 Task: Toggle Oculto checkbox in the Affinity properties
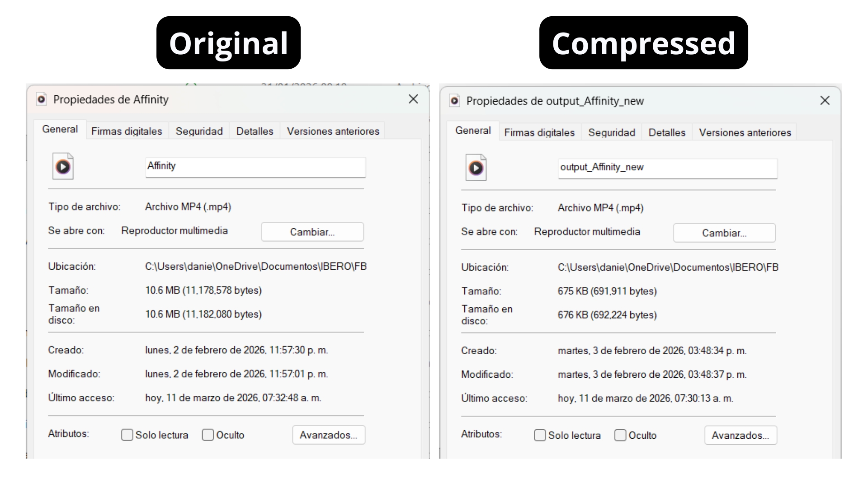[x=208, y=435]
